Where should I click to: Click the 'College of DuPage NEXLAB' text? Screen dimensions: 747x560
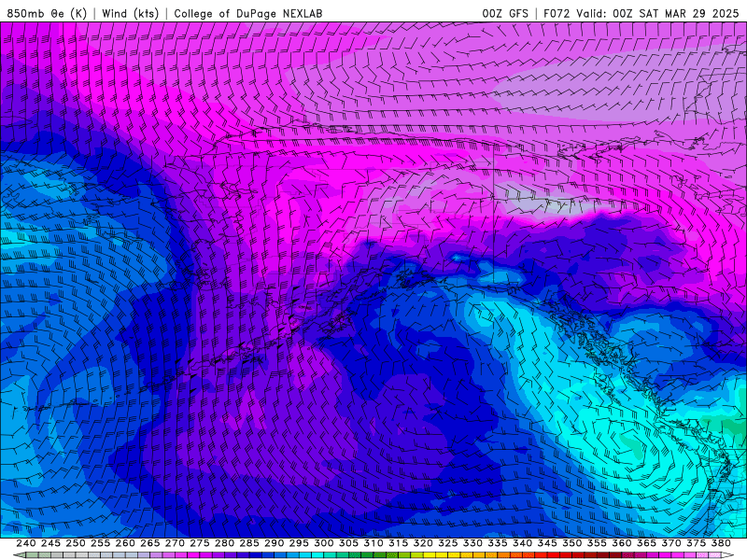point(248,13)
